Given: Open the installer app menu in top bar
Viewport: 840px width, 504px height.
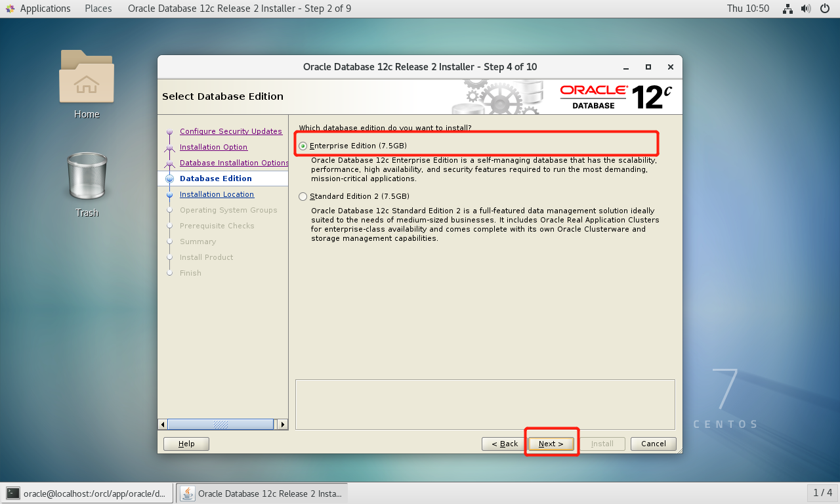Looking at the screenshot, I should [x=240, y=9].
